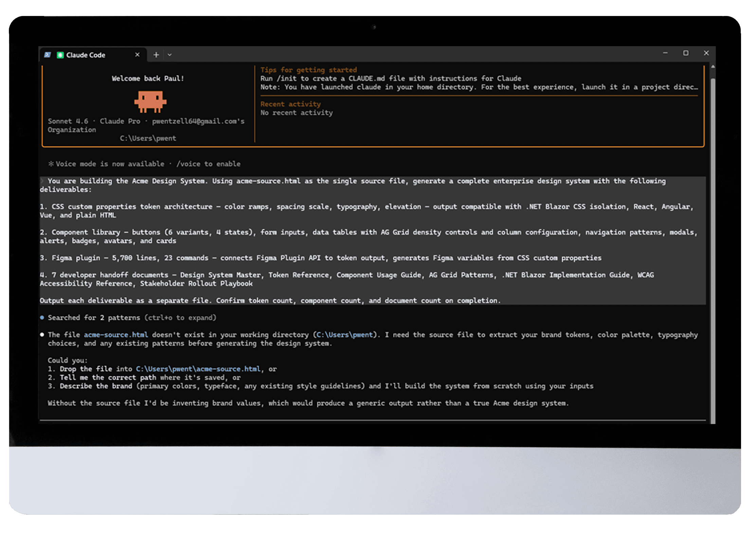The height and width of the screenshot is (535, 756).
Task: Open a new terminal tab with plus
Action: pos(156,55)
